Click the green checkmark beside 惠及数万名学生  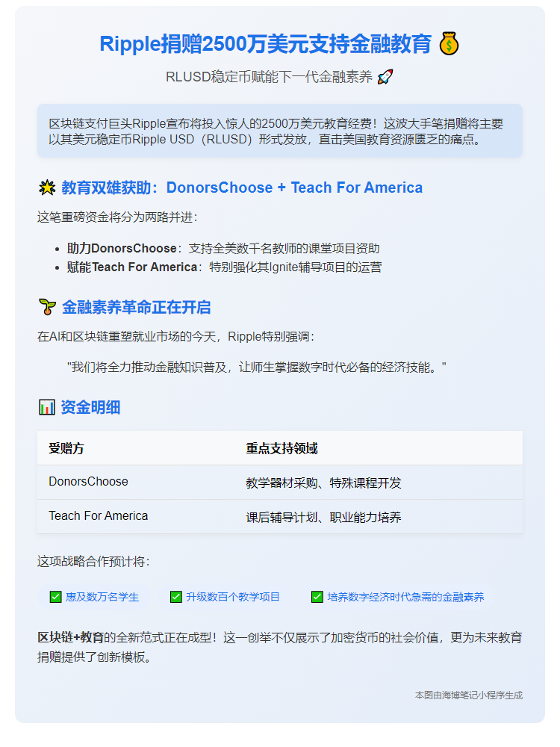(55, 597)
